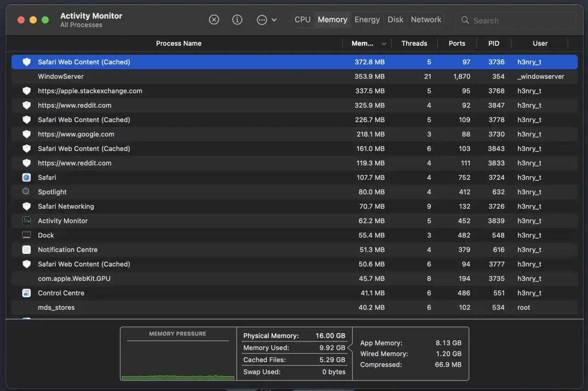Click the Swap Used 0 bytes value
Screen dimensions: 588x391
pos(334,372)
